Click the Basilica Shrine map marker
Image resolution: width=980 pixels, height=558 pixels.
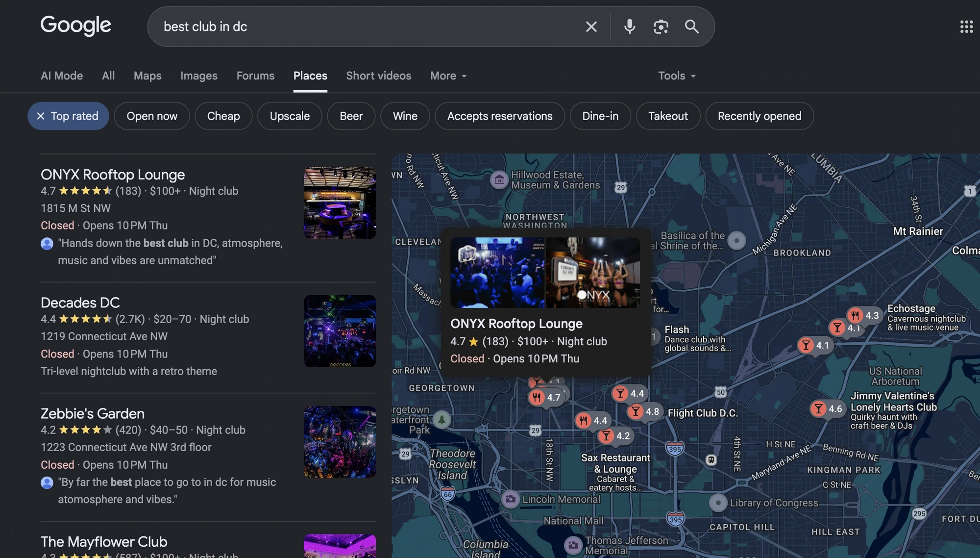736,240
